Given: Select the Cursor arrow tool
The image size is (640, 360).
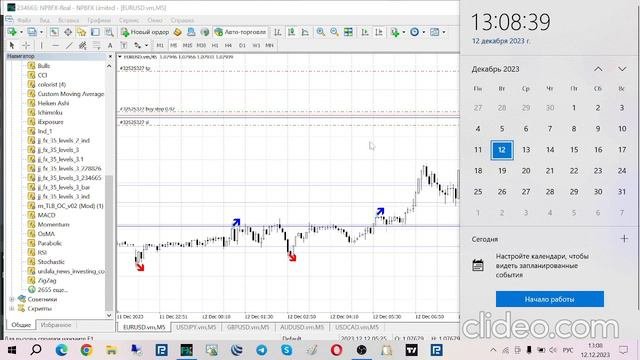Looking at the screenshot, I should tap(12, 45).
